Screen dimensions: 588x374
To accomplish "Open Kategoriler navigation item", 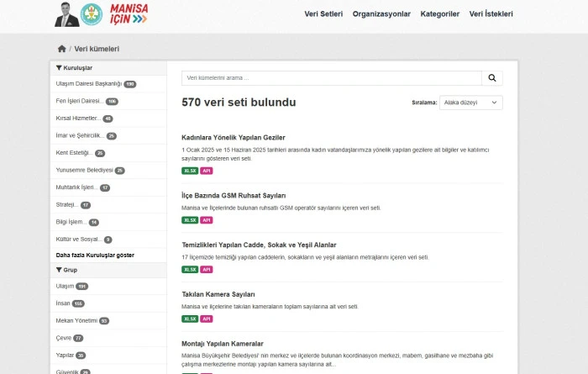I will tap(439, 14).
